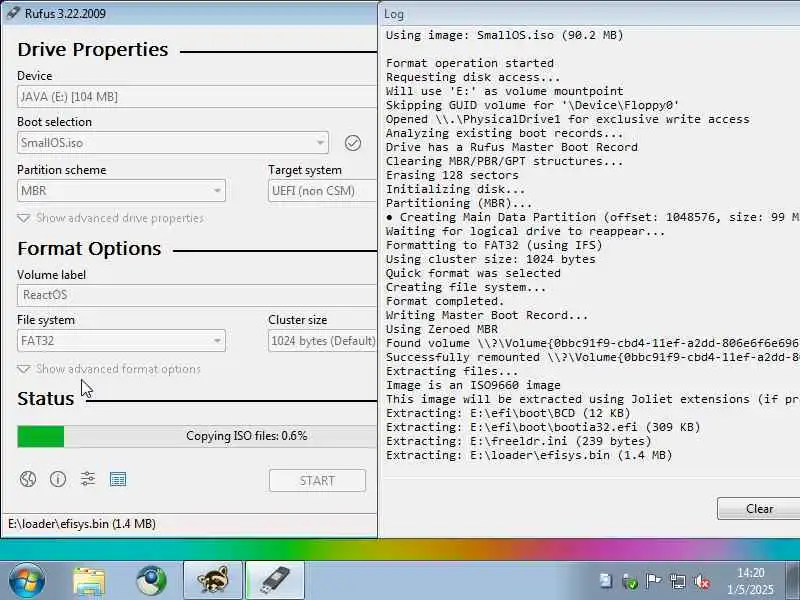Click the log line 'Extracting: E:\efi\boot\bootia32.efi'

(x=543, y=427)
